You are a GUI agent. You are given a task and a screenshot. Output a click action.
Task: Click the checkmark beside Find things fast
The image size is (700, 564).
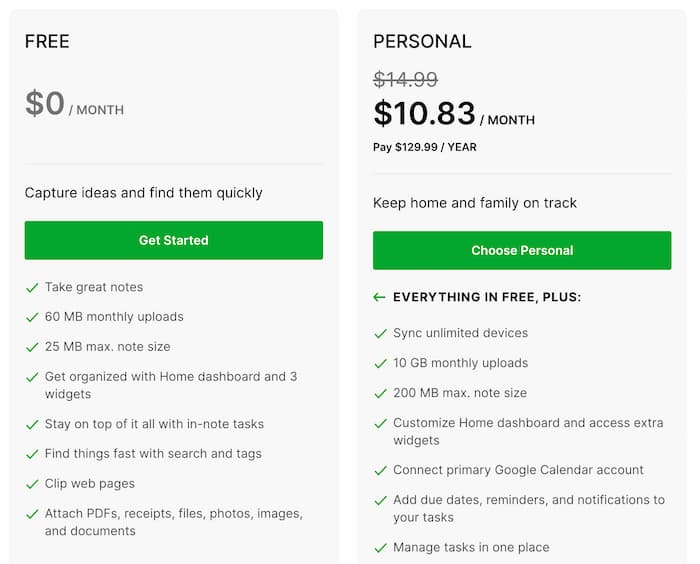[32, 454]
